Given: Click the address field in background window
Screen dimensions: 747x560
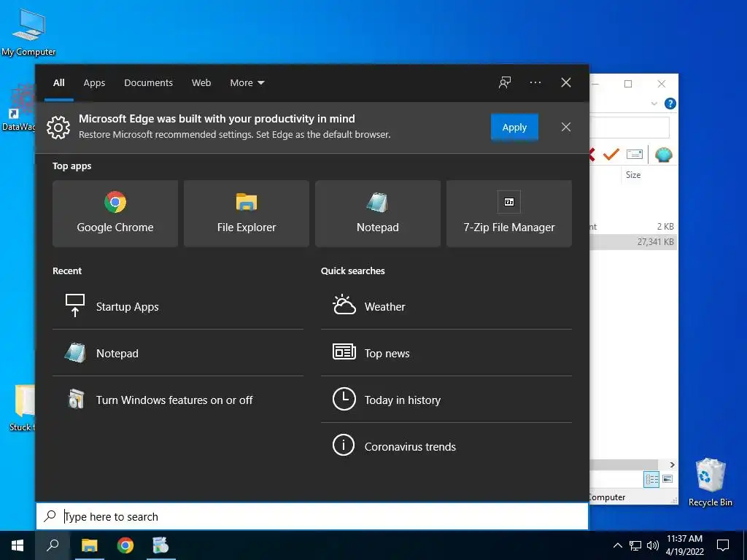Looking at the screenshot, I should pos(630,127).
